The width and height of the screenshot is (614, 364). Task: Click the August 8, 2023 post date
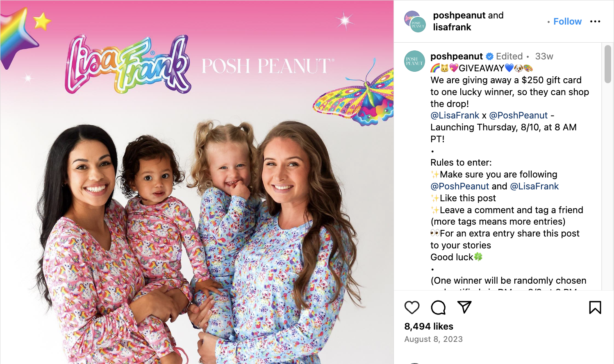coord(433,339)
